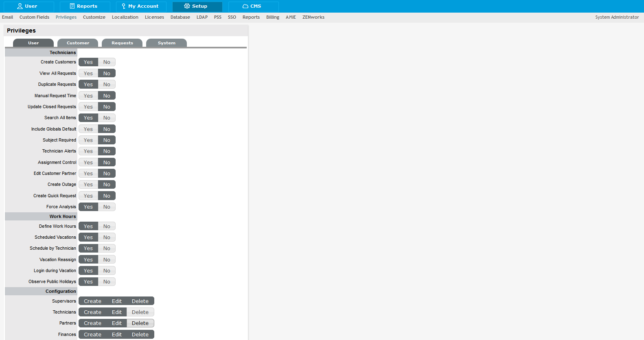Open ZENworks setup submenu
Viewport: 644px width, 340px height.
pyautogui.click(x=313, y=17)
